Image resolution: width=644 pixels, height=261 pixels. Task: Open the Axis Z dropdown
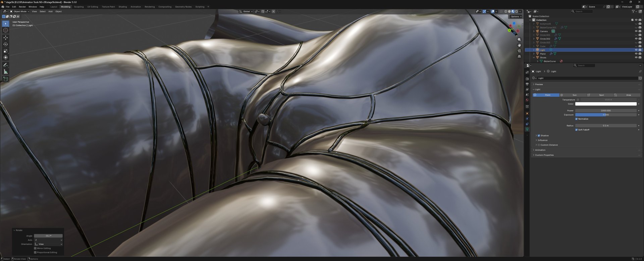pos(48,240)
